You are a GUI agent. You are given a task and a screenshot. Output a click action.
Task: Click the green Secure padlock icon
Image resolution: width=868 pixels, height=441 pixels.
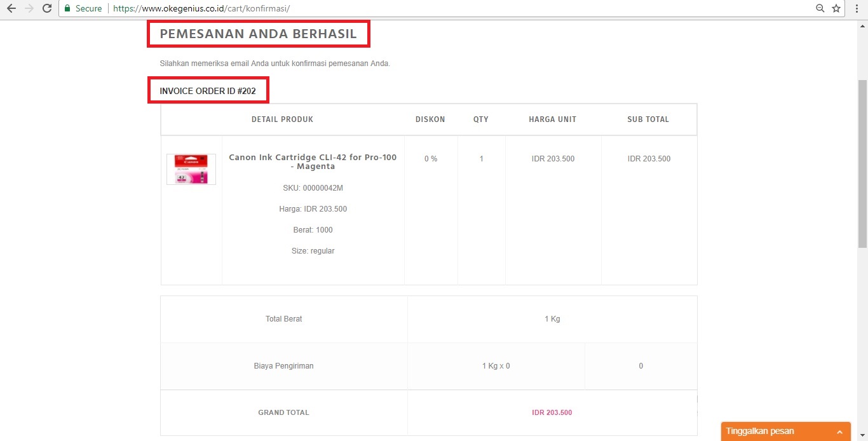click(x=67, y=9)
